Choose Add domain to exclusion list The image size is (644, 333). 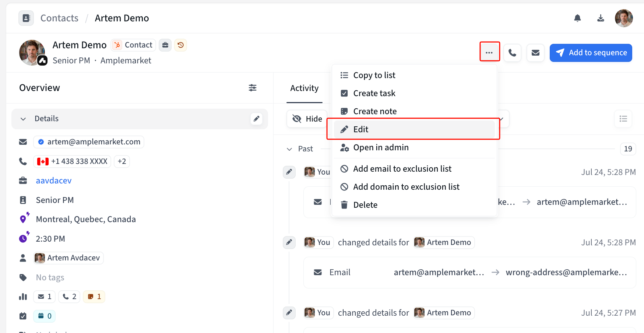point(414,187)
